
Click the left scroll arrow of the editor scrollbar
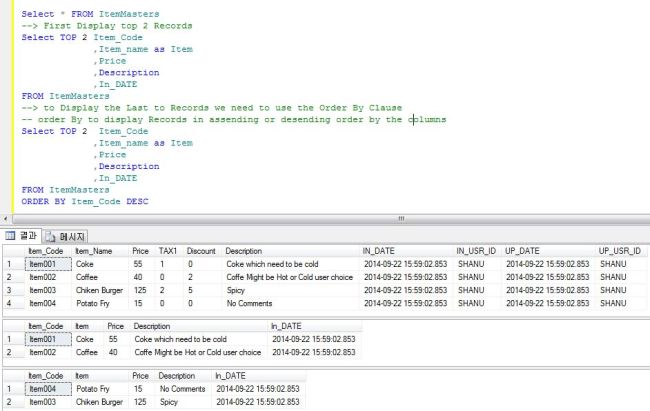pos(5,218)
